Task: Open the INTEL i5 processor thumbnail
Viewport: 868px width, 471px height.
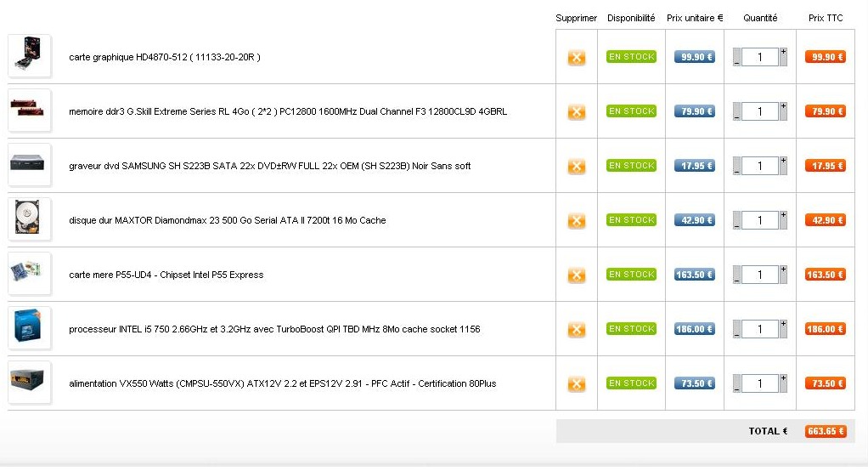Action: click(30, 327)
